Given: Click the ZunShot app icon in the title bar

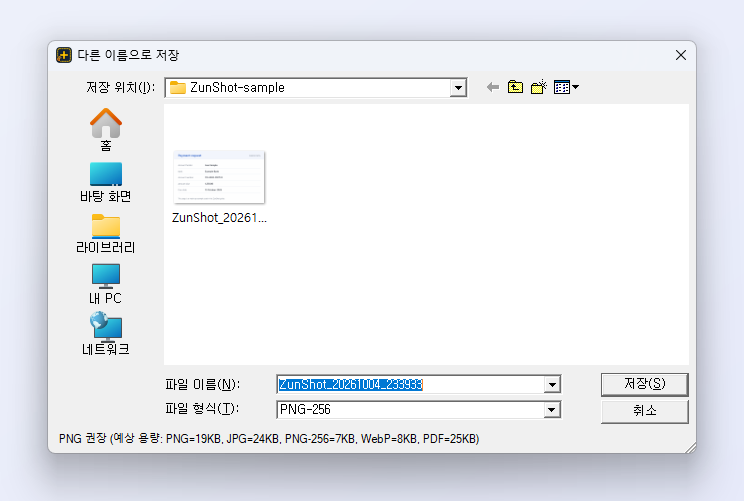Looking at the screenshot, I should 64,55.
